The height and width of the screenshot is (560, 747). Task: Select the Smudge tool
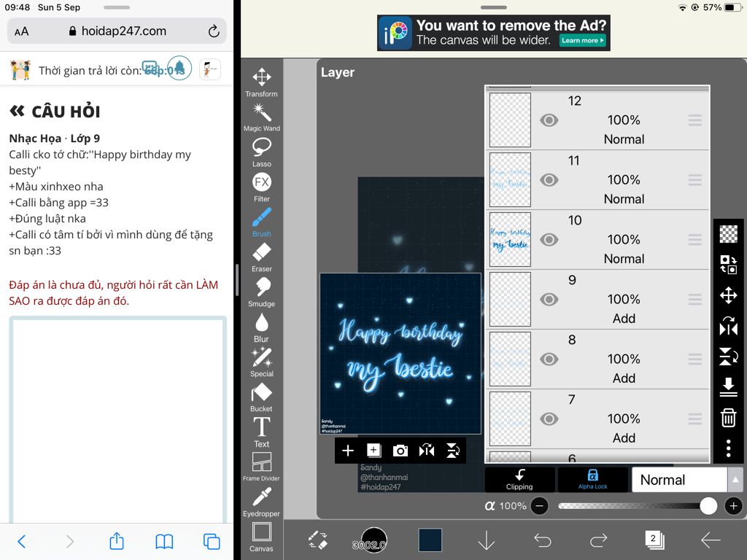pyautogui.click(x=262, y=292)
